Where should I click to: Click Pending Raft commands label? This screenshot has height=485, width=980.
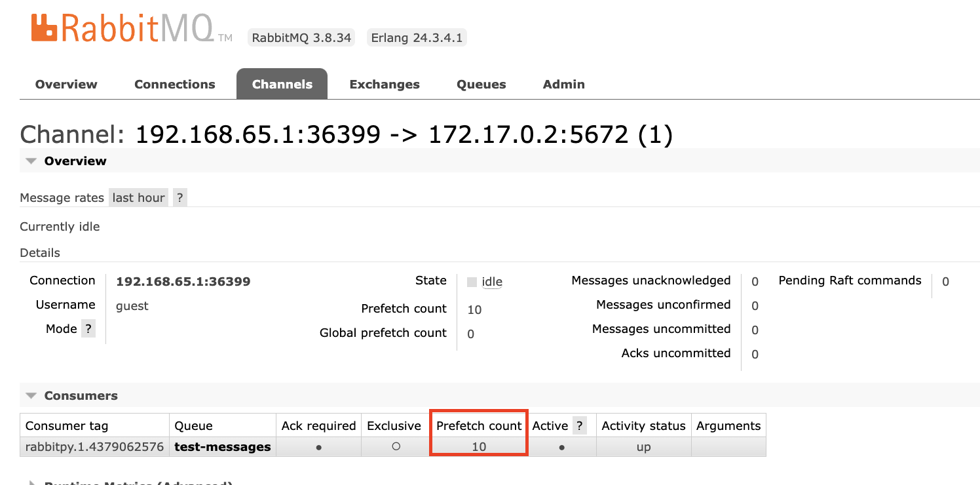coord(850,281)
